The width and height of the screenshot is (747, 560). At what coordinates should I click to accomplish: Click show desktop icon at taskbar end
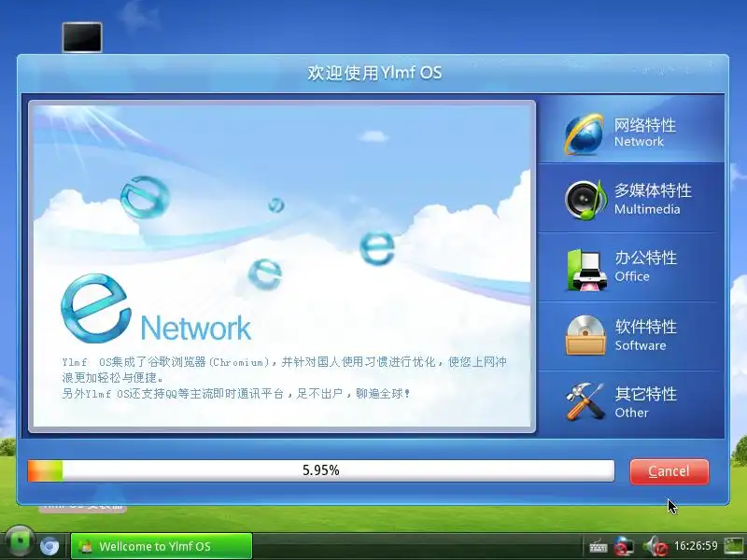coord(735,546)
